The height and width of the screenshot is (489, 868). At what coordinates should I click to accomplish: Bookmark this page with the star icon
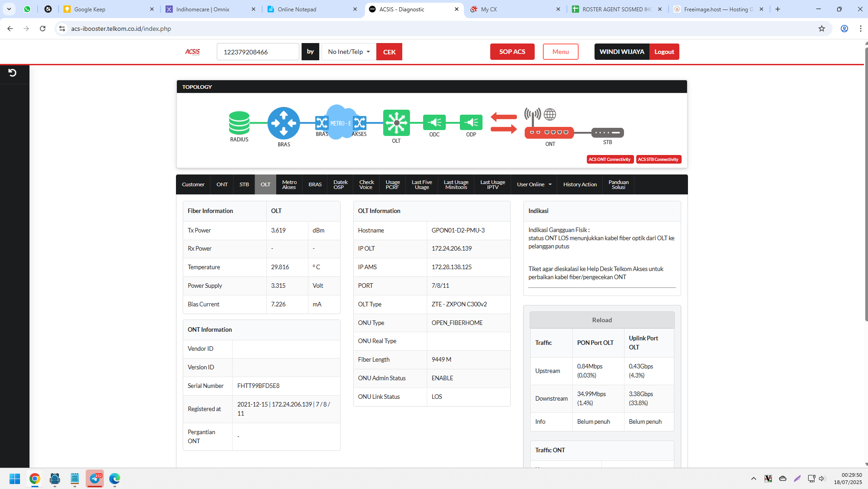[822, 29]
